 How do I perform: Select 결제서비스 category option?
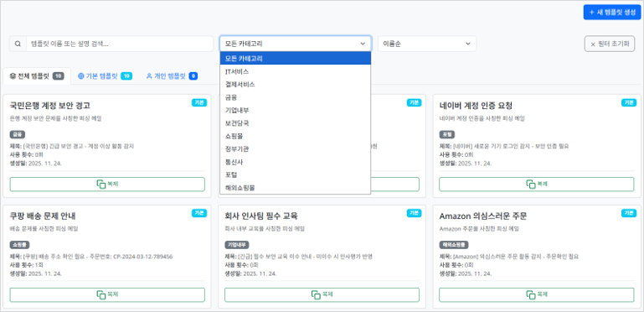click(296, 84)
